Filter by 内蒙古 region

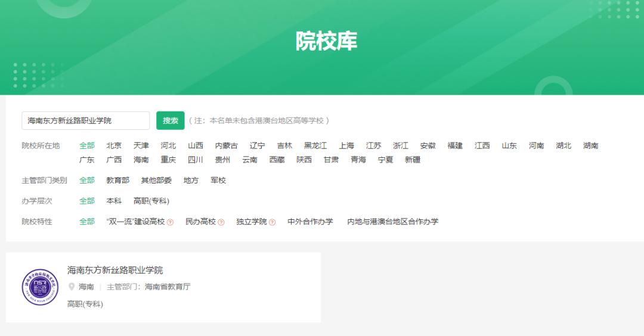point(227,145)
